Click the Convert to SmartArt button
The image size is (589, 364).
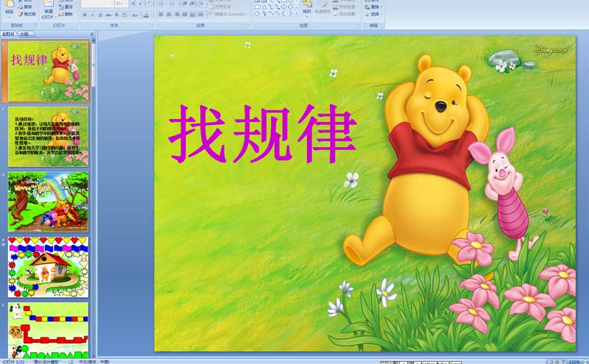228,14
